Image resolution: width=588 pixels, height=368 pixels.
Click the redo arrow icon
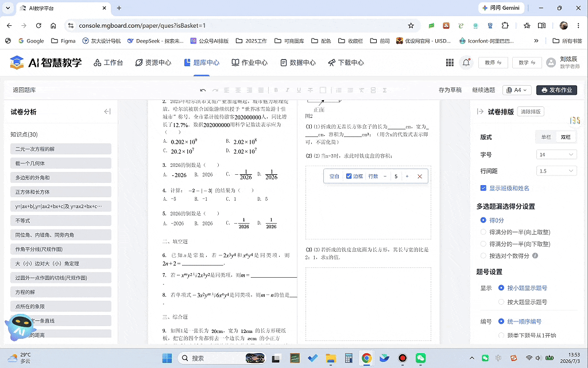pyautogui.click(x=215, y=90)
